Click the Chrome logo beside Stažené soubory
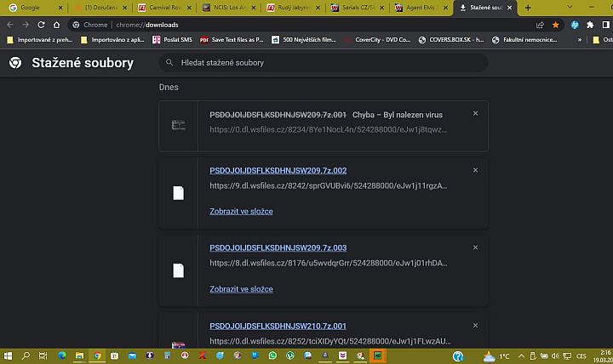The image size is (613, 364). coord(15,62)
